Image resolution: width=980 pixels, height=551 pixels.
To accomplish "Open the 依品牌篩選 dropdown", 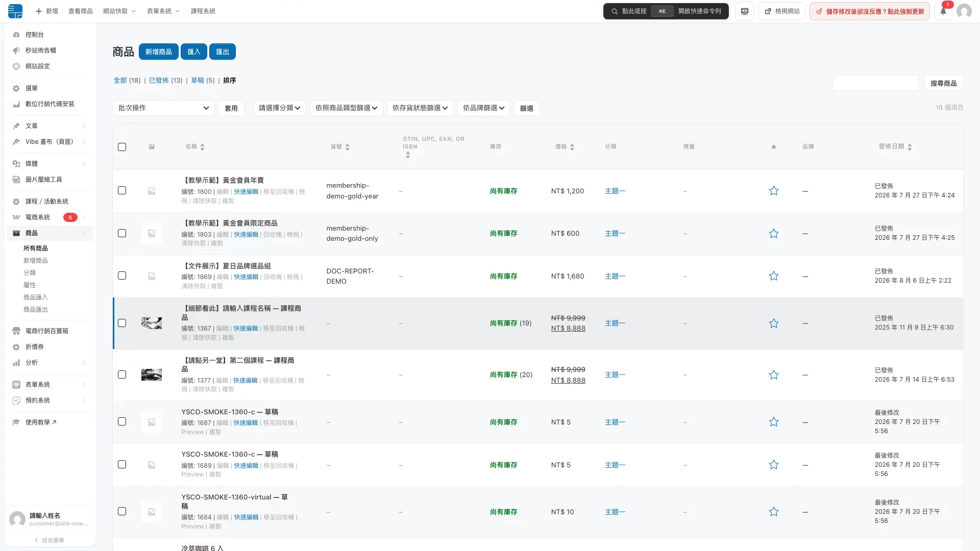I will (x=484, y=108).
